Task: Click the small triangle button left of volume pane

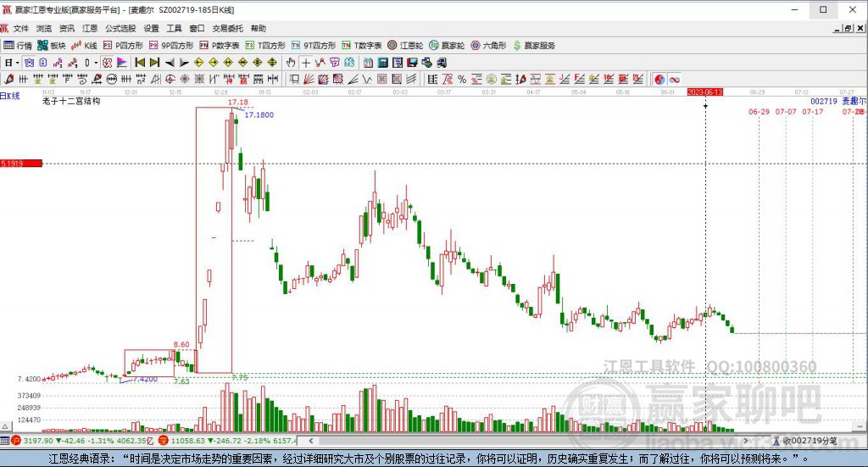Action: 6,426
